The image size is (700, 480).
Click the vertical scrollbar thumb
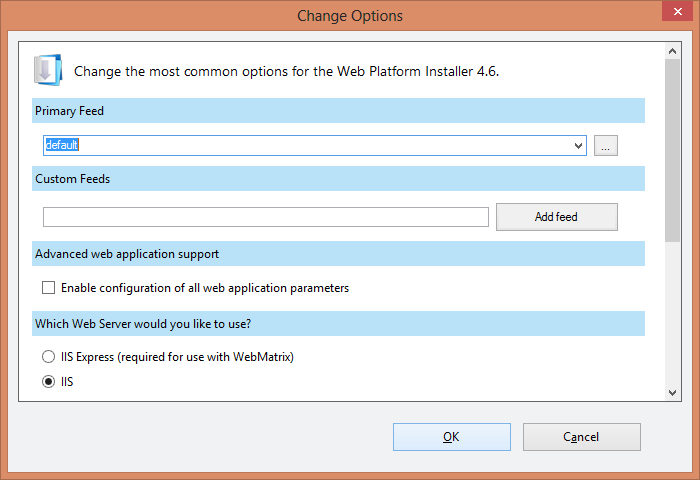[672, 150]
